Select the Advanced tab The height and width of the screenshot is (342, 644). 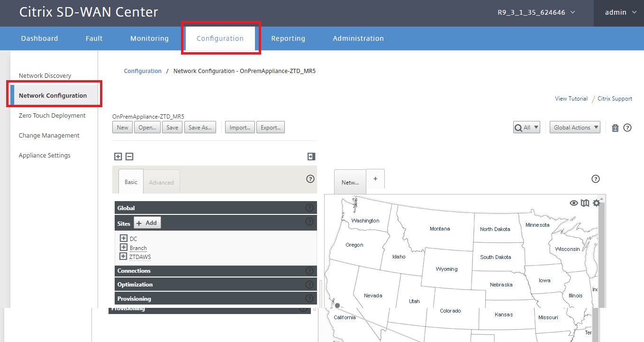tap(162, 182)
